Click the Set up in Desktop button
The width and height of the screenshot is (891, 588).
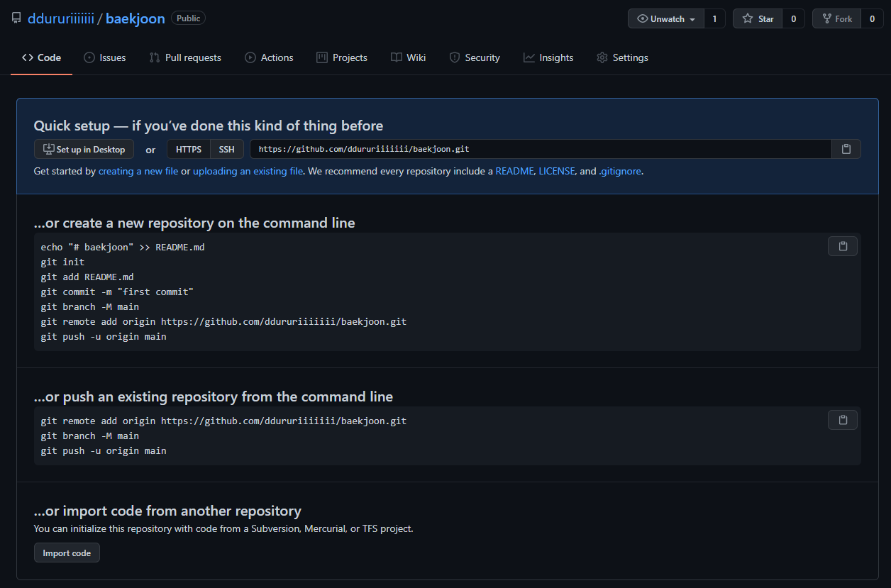pyautogui.click(x=84, y=149)
